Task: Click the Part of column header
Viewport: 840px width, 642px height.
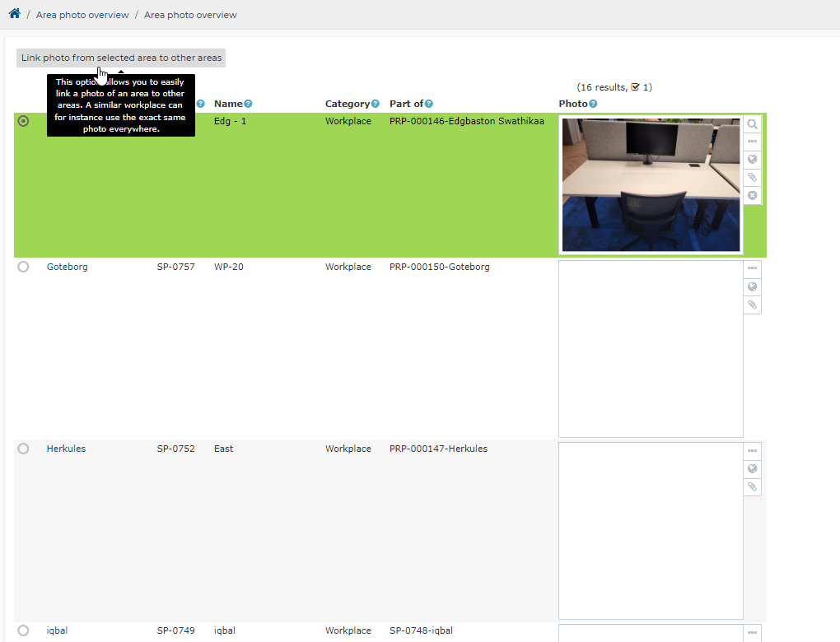Action: [x=407, y=104]
